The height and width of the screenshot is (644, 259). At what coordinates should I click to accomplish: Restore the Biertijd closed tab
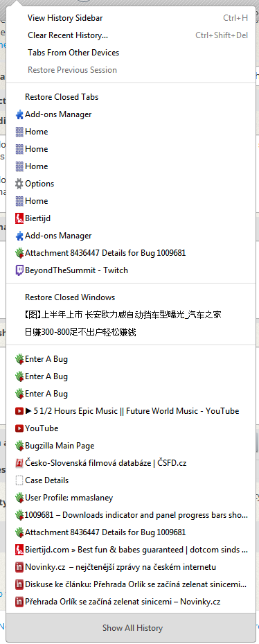(x=130, y=218)
